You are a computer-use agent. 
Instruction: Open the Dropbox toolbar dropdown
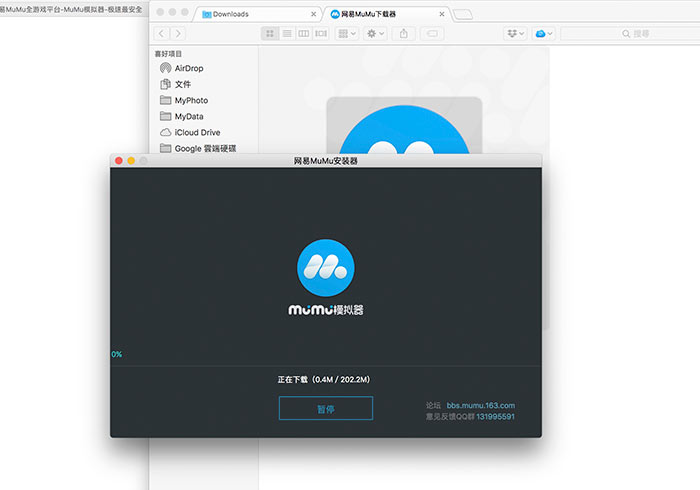click(x=516, y=33)
